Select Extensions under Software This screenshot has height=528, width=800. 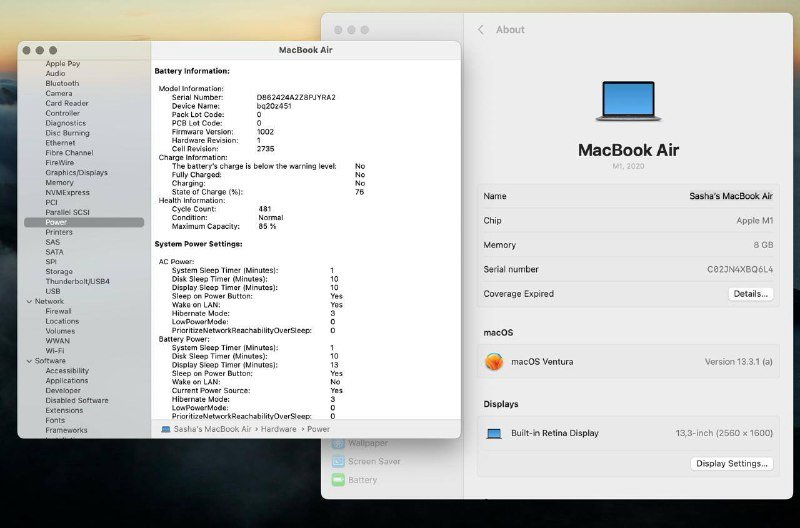64,411
